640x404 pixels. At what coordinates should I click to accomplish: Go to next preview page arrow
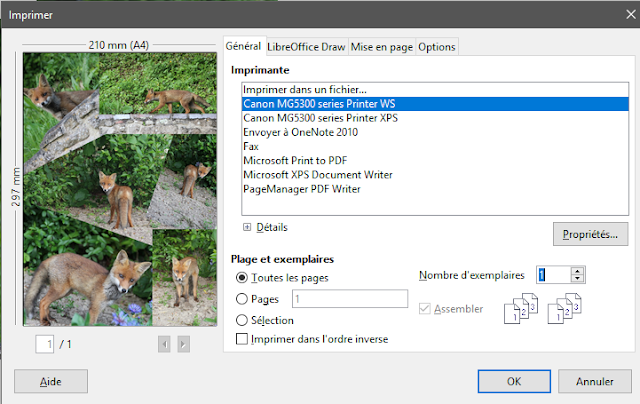183,344
